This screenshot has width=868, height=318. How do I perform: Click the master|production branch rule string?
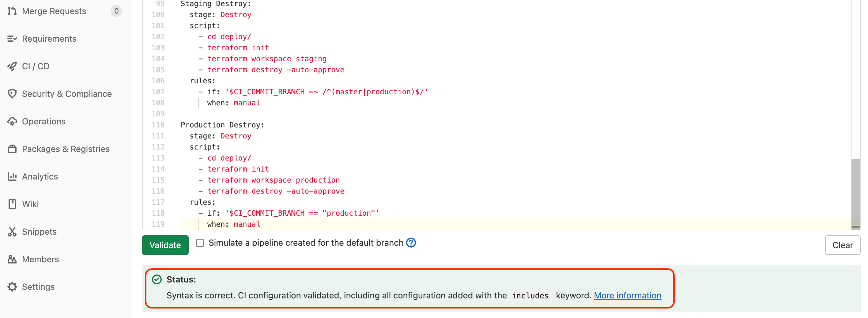click(326, 92)
